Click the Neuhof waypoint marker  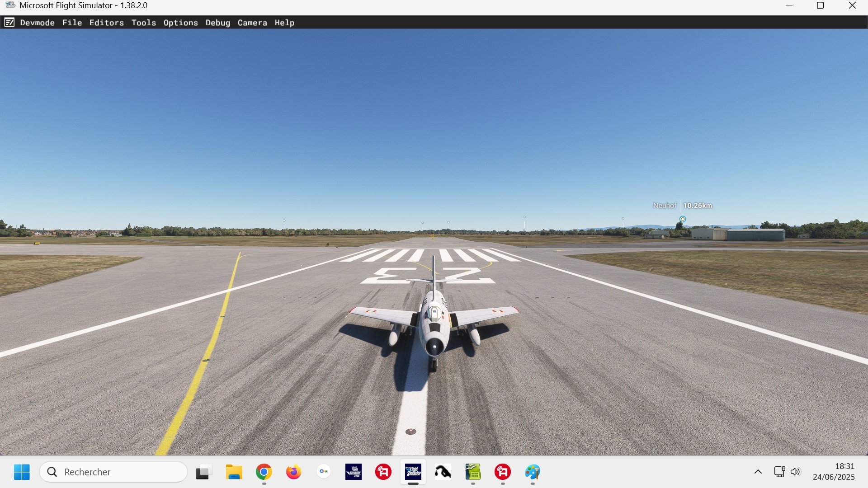683,219
